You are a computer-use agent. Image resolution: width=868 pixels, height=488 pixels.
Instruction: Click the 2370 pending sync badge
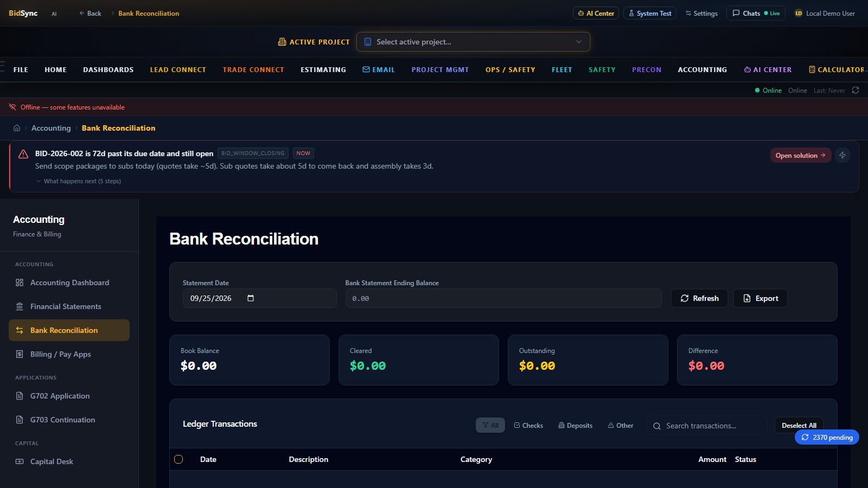click(827, 437)
